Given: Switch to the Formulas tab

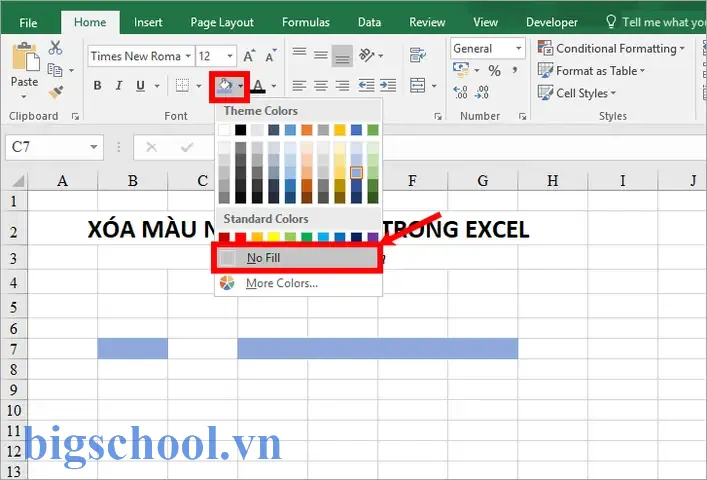Looking at the screenshot, I should pos(306,22).
